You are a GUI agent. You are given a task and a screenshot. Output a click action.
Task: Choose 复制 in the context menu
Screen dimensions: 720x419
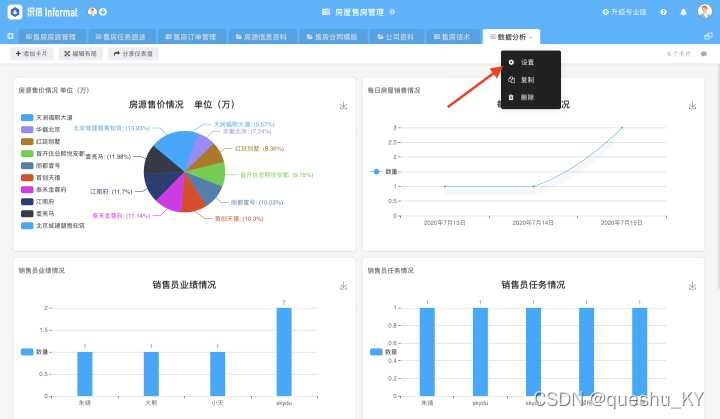(x=531, y=79)
